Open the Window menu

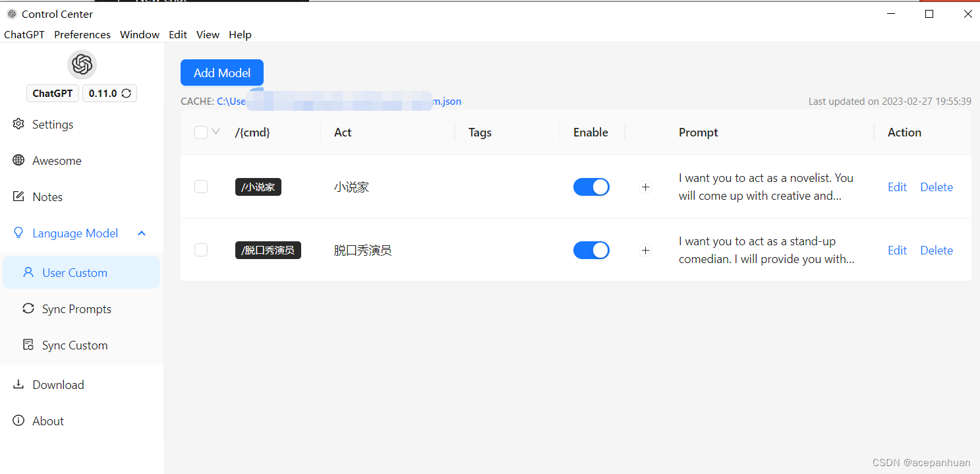[x=140, y=34]
